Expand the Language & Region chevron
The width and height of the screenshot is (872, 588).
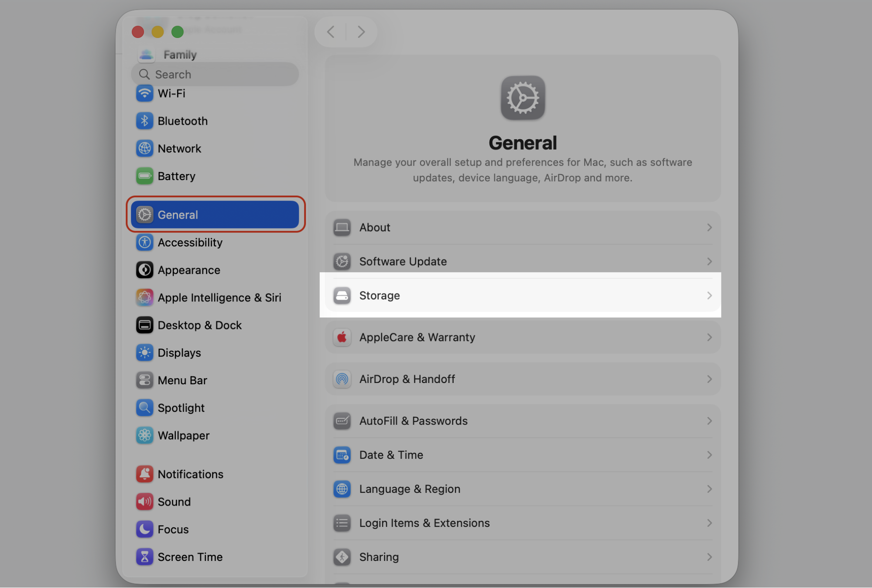click(x=709, y=489)
